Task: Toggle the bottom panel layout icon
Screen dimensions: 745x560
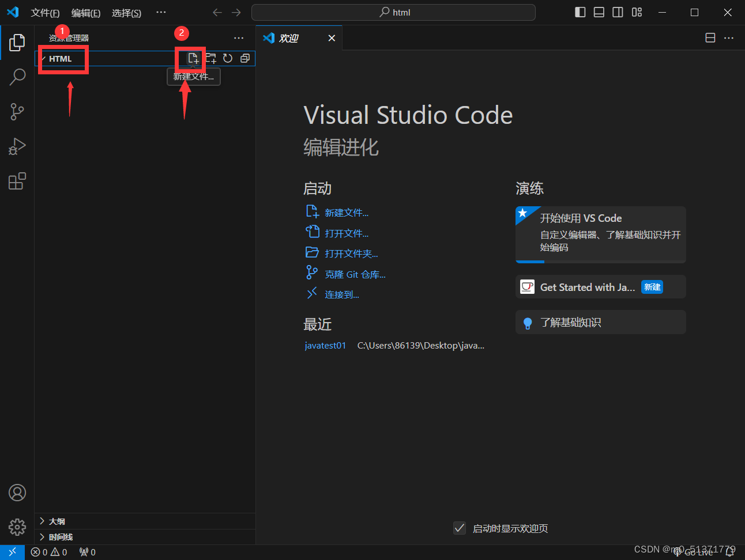Action: point(599,12)
